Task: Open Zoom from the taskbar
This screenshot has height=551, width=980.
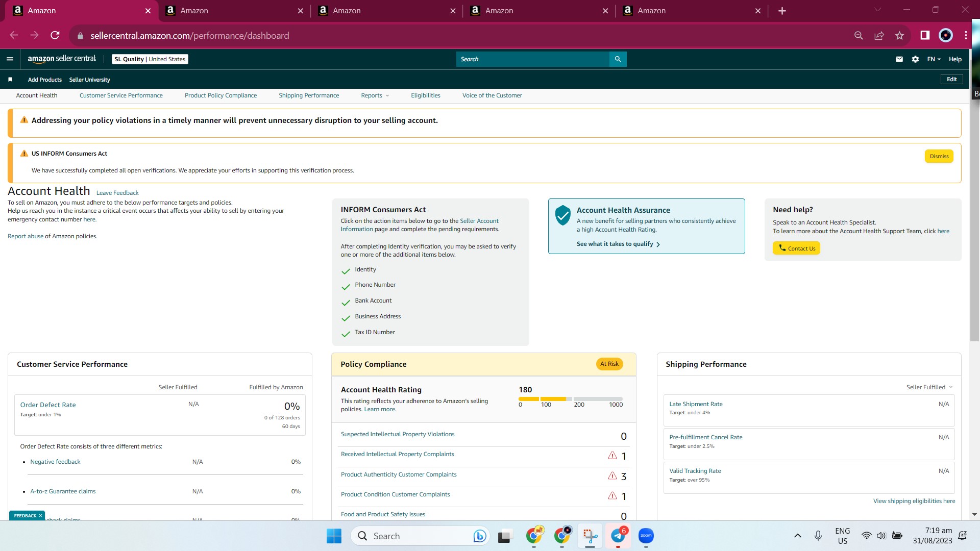Action: 646,536
